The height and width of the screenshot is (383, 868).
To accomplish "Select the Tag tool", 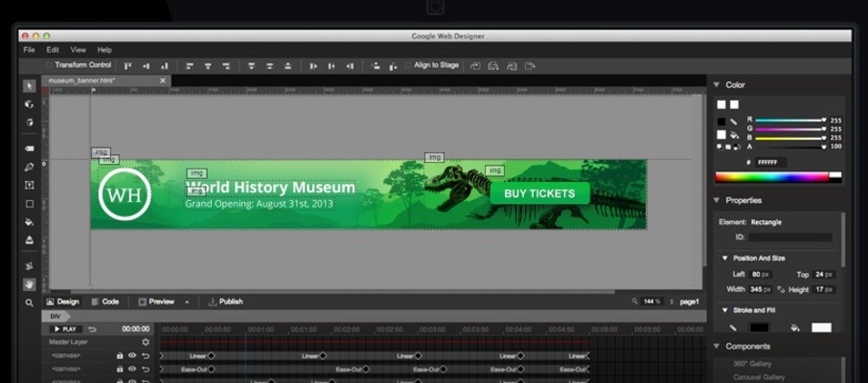I will click(x=30, y=148).
